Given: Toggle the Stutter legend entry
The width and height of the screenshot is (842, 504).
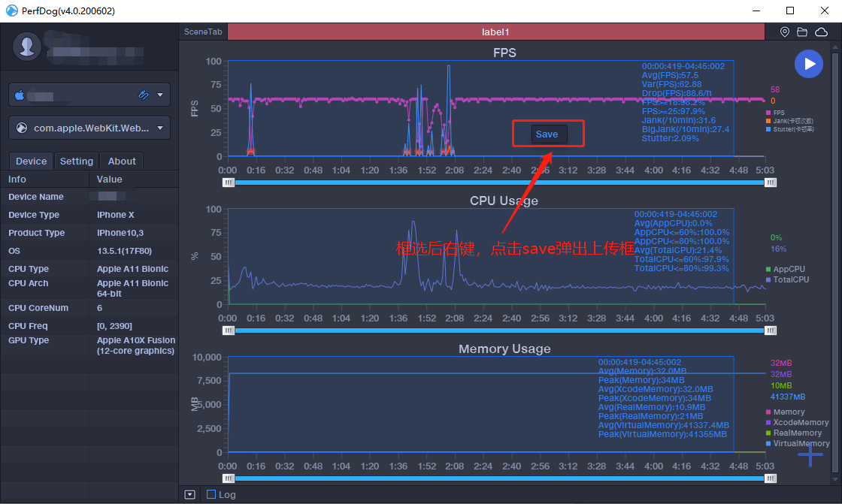Looking at the screenshot, I should [x=790, y=129].
